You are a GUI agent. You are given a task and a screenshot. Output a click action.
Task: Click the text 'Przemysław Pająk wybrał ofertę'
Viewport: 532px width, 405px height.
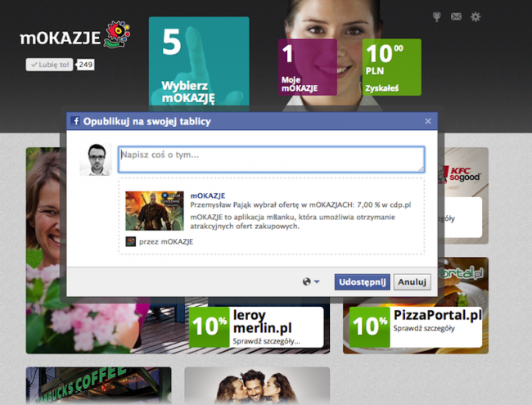pos(244,205)
